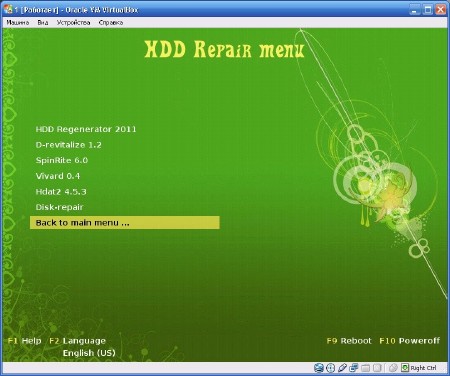
Task: Click the VirtualBox title bar app icon
Action: coord(8,9)
